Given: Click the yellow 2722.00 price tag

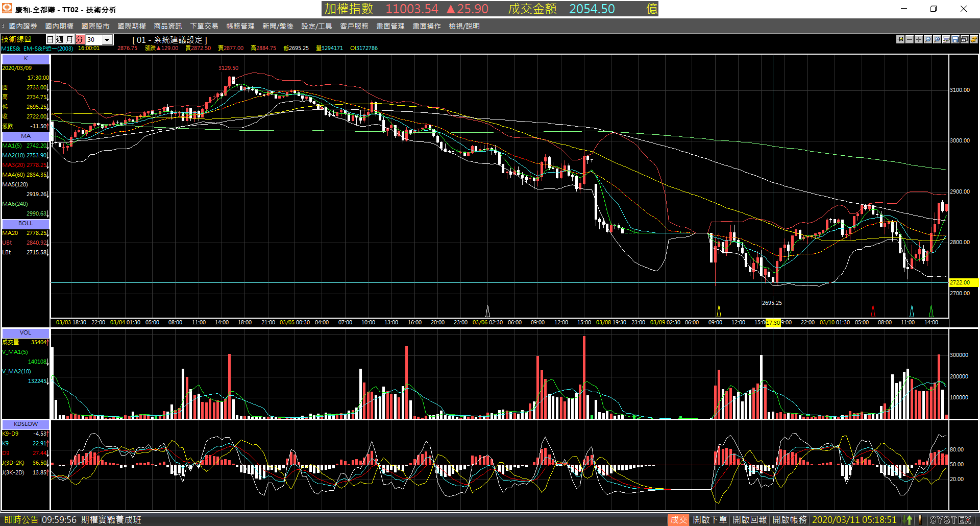Looking at the screenshot, I should point(963,282).
